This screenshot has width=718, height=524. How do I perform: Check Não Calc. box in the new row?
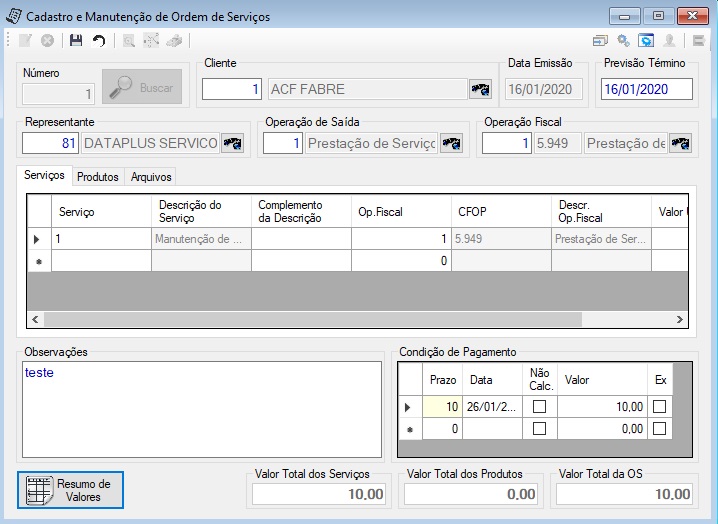539,429
